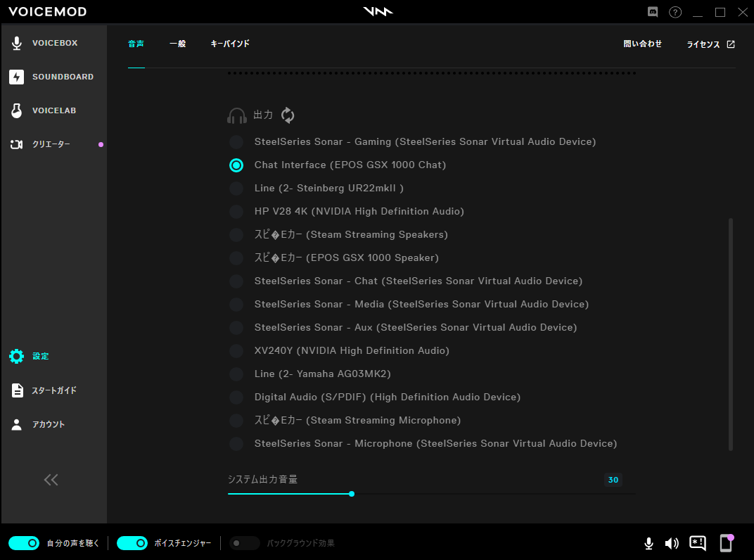Mute the speaker in the bottom bar

(672, 543)
